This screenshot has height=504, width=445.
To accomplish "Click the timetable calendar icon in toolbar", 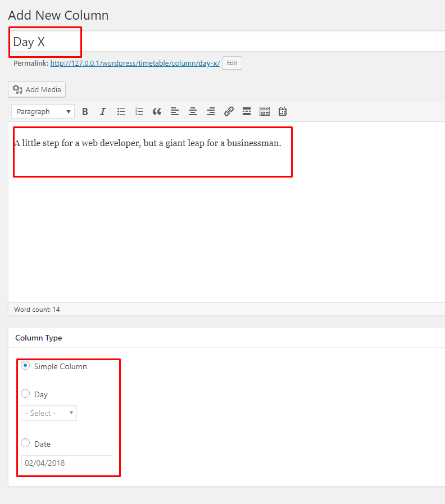I will click(283, 112).
